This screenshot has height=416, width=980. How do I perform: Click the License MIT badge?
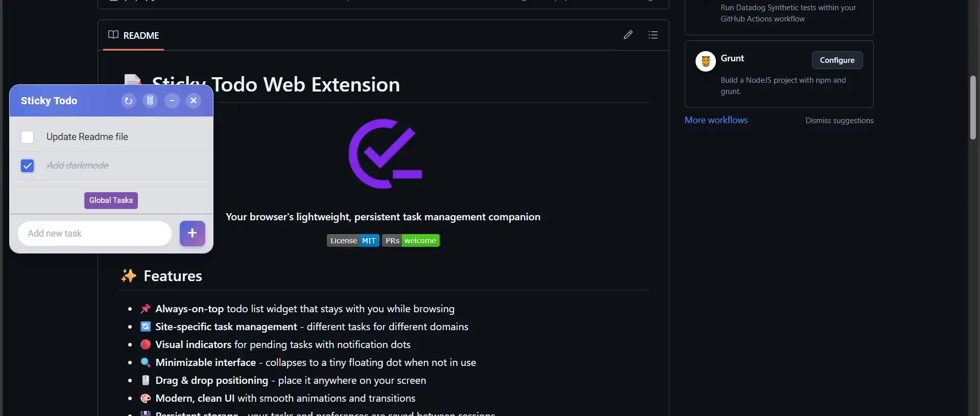click(353, 241)
